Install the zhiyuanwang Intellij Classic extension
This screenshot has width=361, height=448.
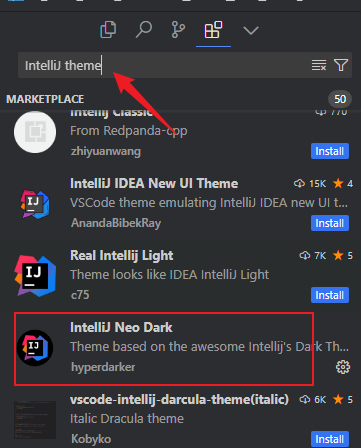[330, 151]
